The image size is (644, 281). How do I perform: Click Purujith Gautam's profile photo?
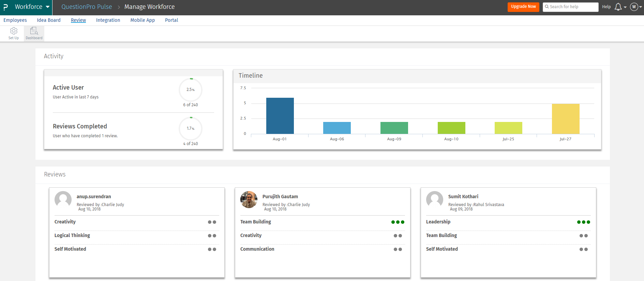tap(249, 200)
